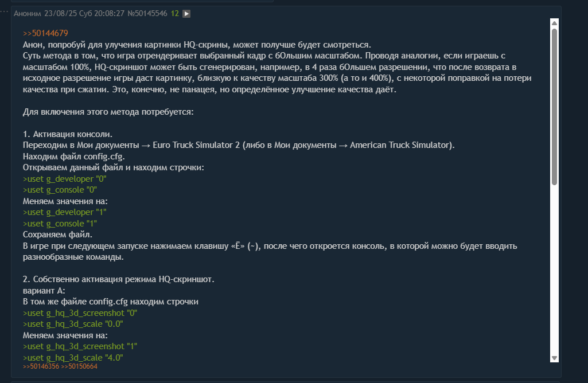Click the green line uset g_developer "0"
The width and height of the screenshot is (588, 383).
(x=65, y=179)
